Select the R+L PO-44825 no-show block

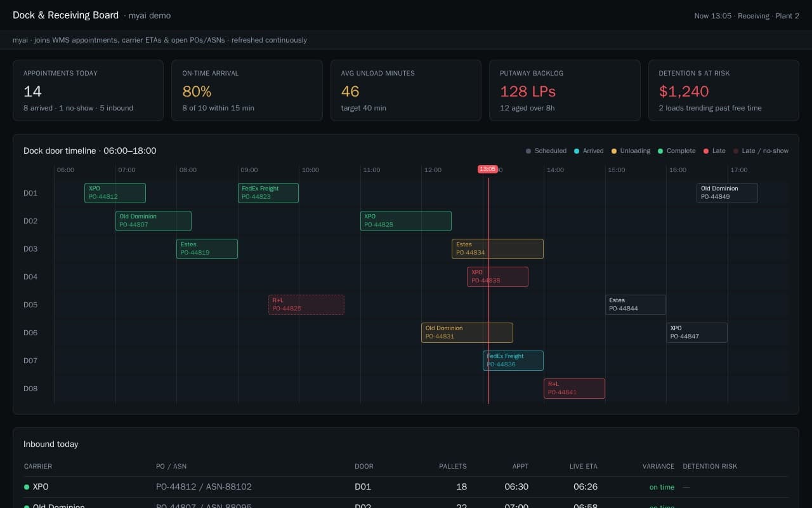pyautogui.click(x=306, y=305)
